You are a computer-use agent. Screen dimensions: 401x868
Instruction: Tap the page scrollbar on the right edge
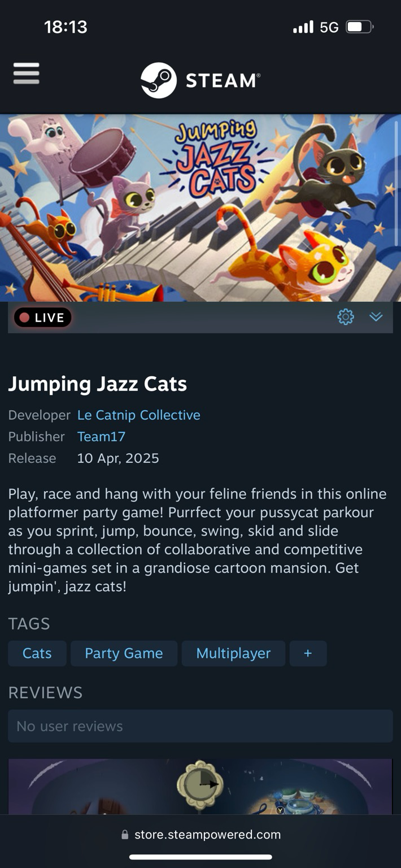[x=396, y=184]
